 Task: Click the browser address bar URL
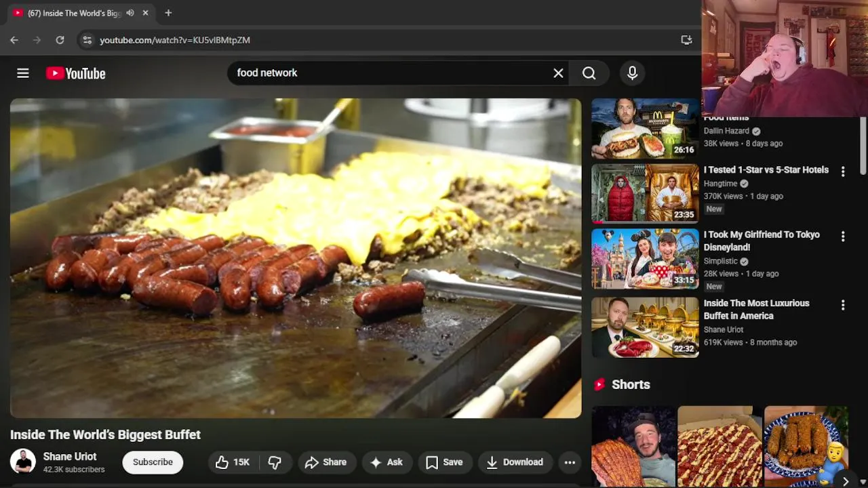pyautogui.click(x=175, y=40)
